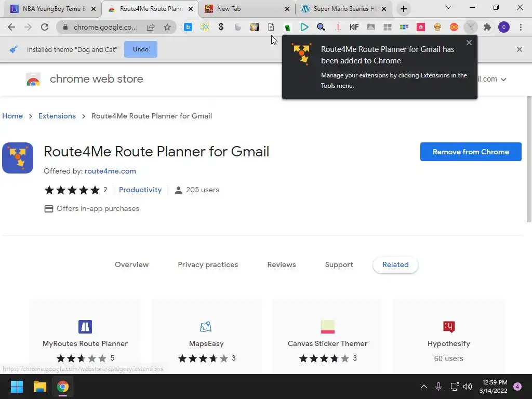Open Chrome's three-dot menu

pos(521,27)
